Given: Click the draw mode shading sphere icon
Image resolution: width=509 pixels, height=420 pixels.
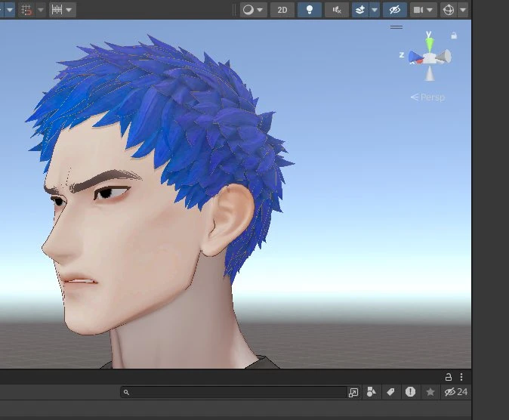Looking at the screenshot, I should coord(248,10).
